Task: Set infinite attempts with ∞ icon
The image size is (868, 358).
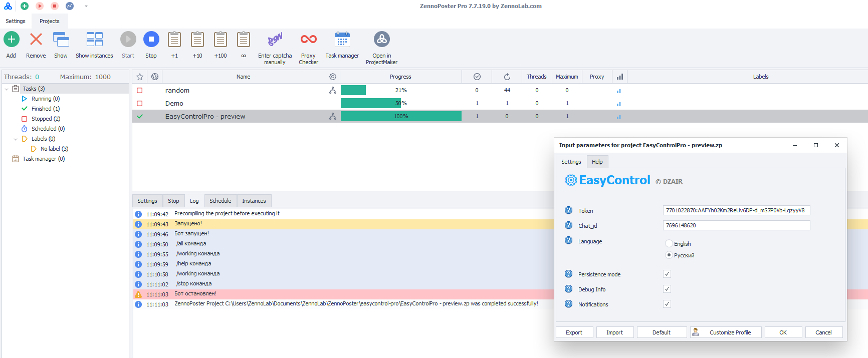Action: click(244, 39)
